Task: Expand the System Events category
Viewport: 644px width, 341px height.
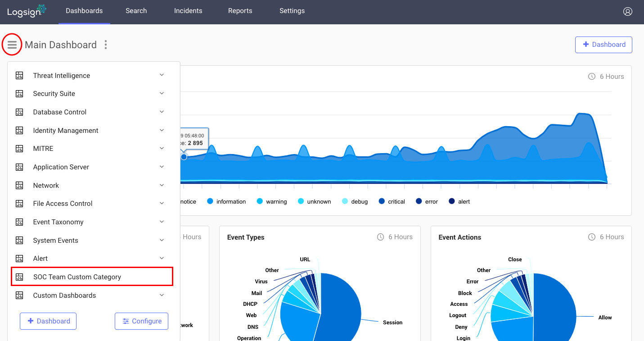Action: [162, 240]
